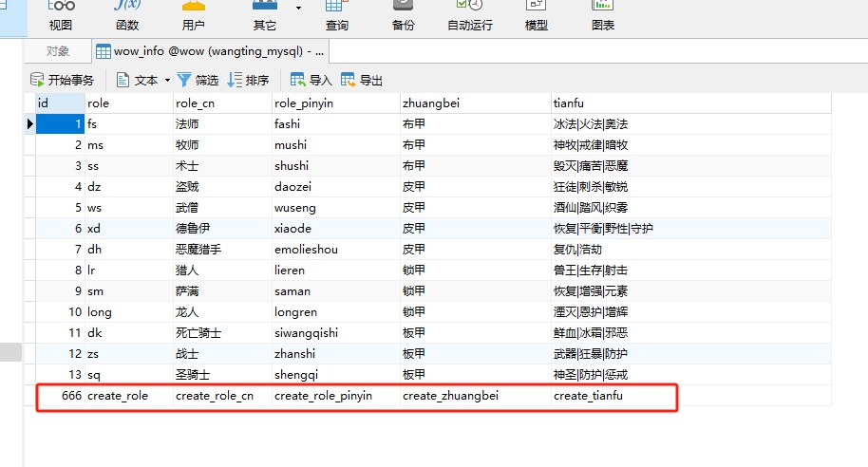This screenshot has height=467, width=868.
Task: Select the cell 'create_role_pinyin'
Action: (336, 396)
